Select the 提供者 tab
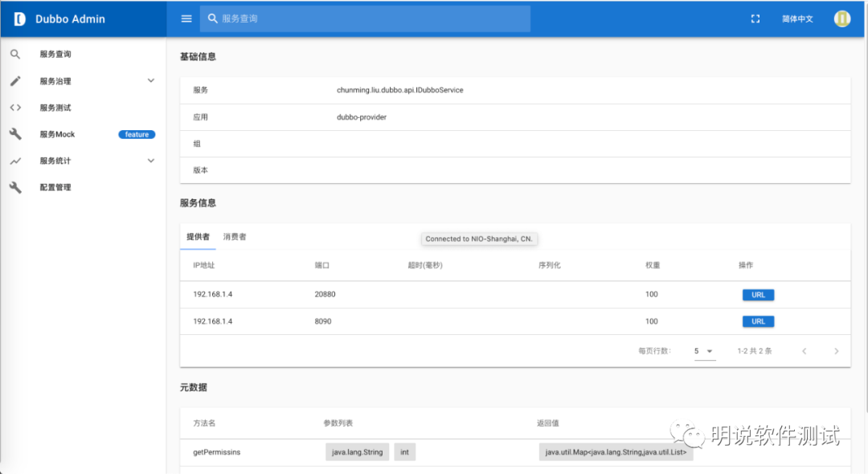 coord(198,237)
